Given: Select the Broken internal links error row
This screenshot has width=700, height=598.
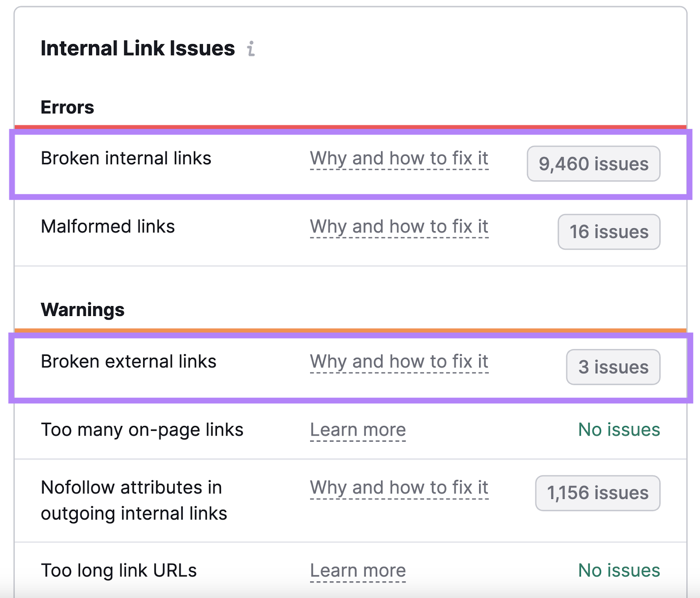Looking at the screenshot, I should click(x=126, y=158).
